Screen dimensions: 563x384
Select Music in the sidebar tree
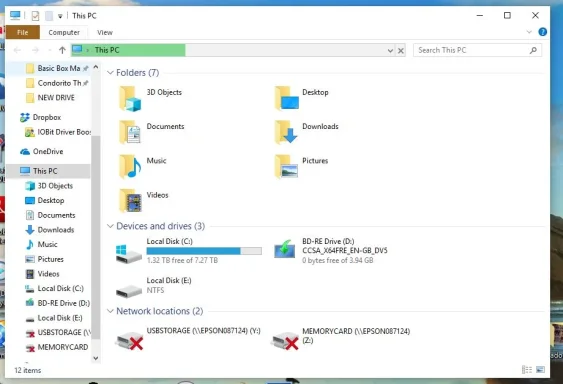point(41,245)
